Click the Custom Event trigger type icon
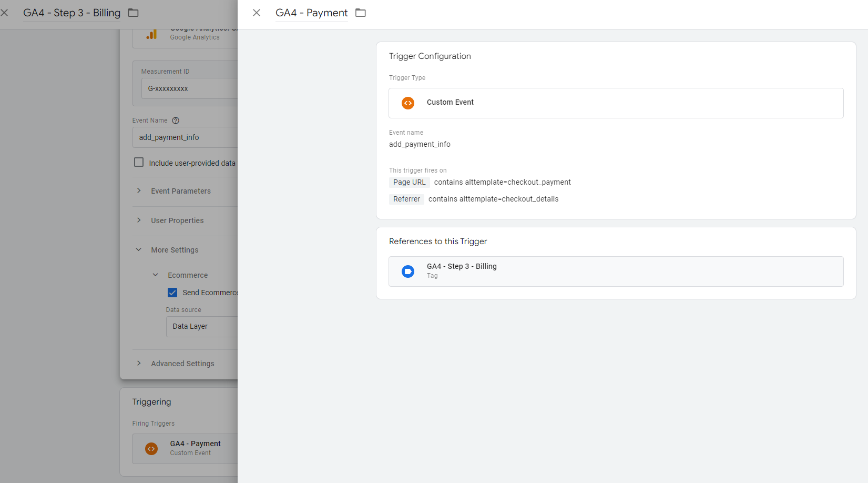The height and width of the screenshot is (483, 868). tap(408, 103)
